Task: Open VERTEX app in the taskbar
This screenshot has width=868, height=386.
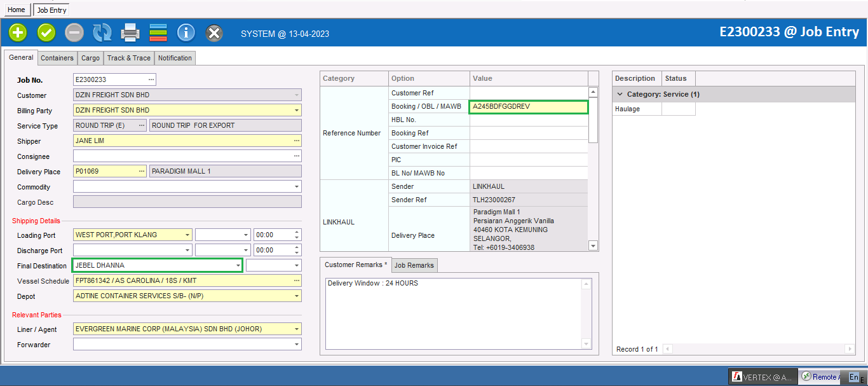Action: click(763, 377)
